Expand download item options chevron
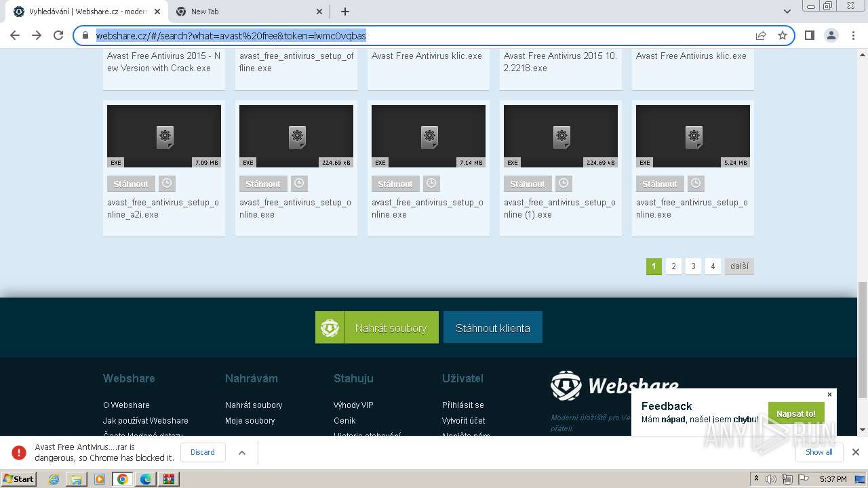Image resolution: width=868 pixels, height=488 pixels. pos(242,453)
